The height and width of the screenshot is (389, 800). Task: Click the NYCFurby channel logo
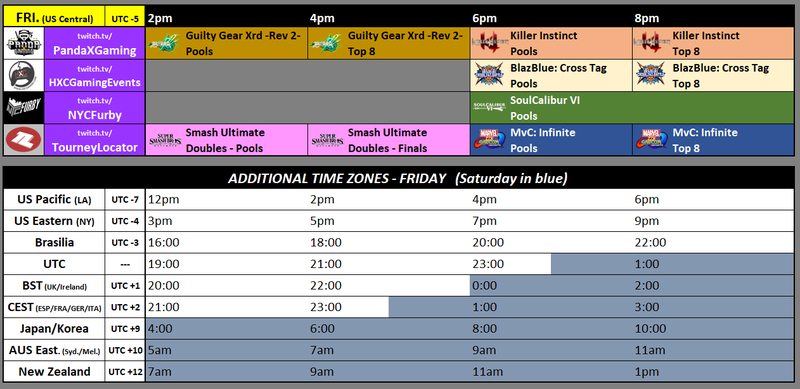[24, 107]
